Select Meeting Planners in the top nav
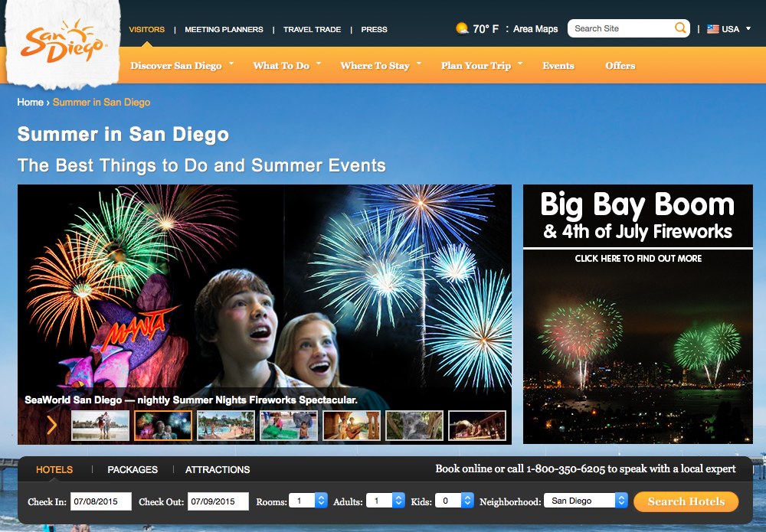The height and width of the screenshot is (532, 766). (x=224, y=29)
